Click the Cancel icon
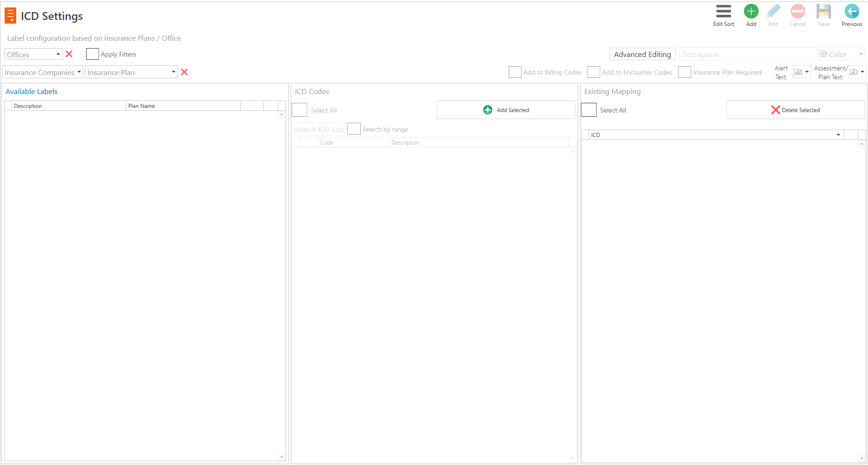 (x=798, y=12)
